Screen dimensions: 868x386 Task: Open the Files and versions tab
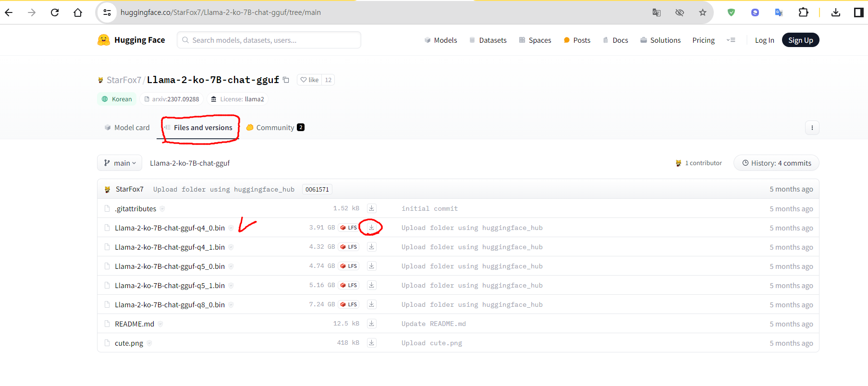tap(198, 128)
